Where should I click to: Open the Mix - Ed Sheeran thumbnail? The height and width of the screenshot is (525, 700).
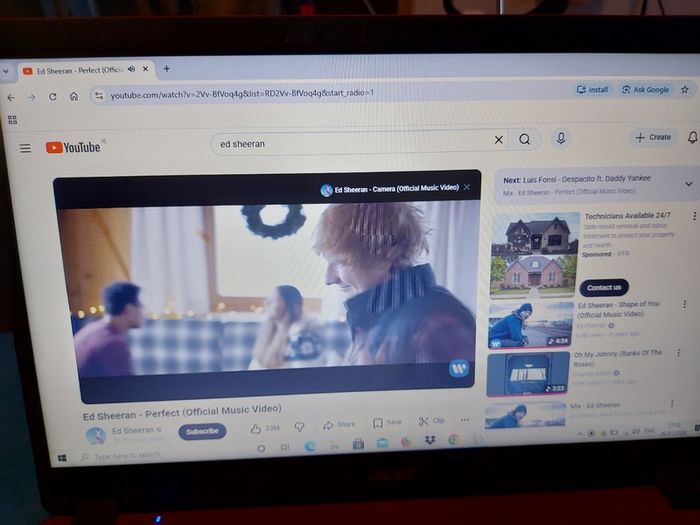525,415
